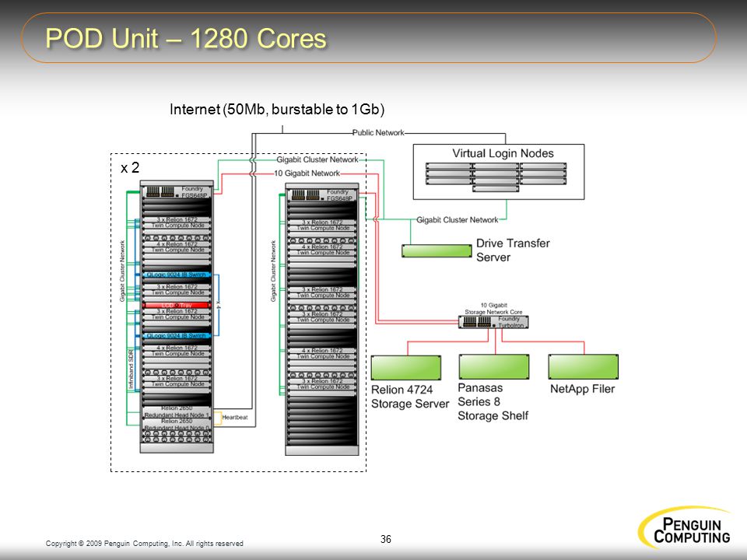Click the Penguin Computing logo
This screenshot has height=560, width=747.
[x=685, y=528]
